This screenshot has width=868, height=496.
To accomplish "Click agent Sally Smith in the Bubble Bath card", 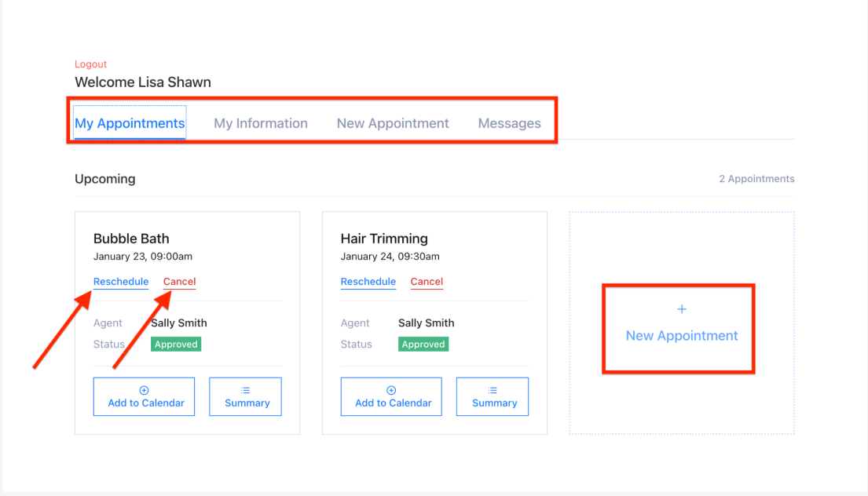I will tap(179, 323).
